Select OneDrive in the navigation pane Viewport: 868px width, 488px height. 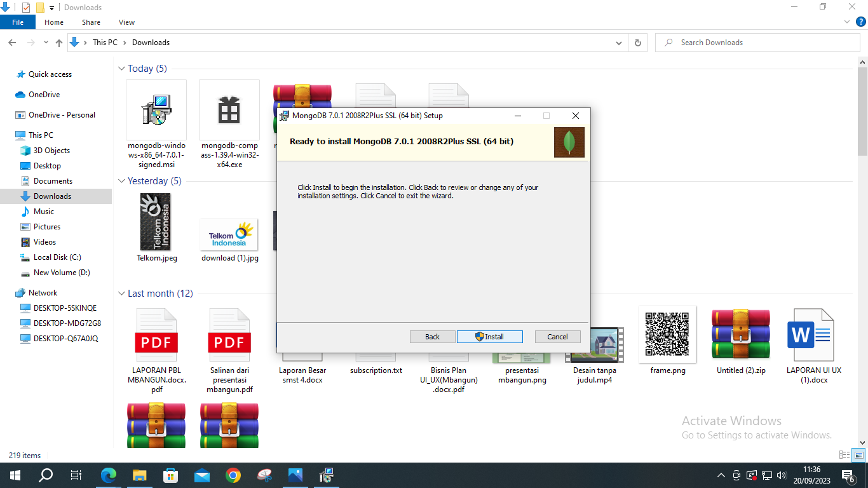[44, 95]
